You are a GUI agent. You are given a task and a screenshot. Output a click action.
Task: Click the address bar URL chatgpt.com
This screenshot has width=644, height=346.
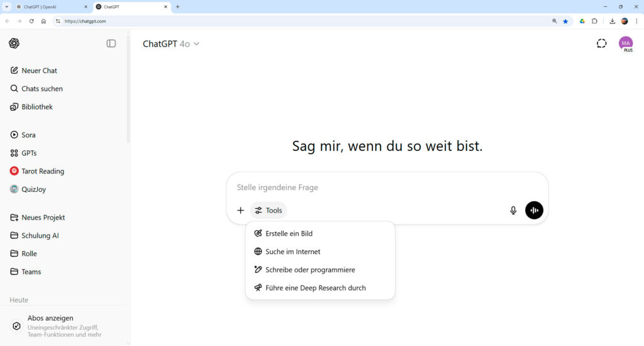click(85, 21)
